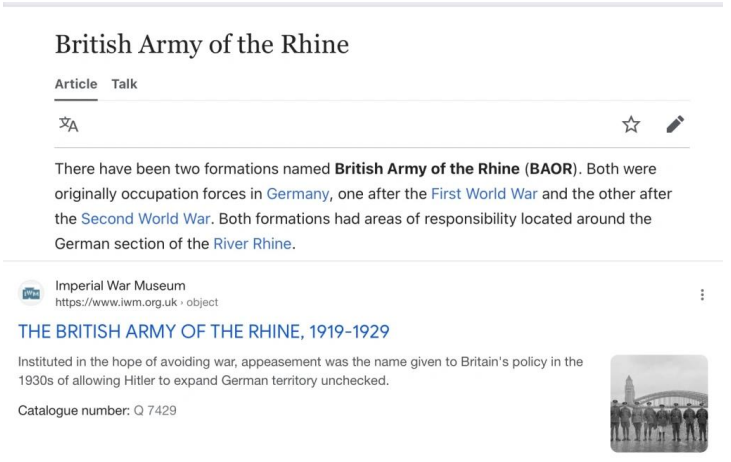731x462 pixels.
Task: Click the British Army of the Rhine page heading
Action: (x=201, y=45)
